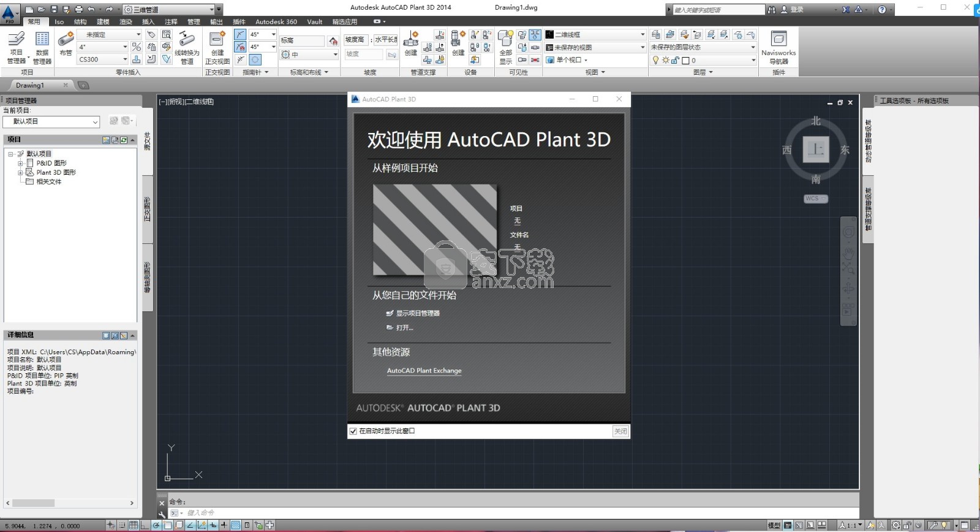The height and width of the screenshot is (532, 980).
Task: Uncheck 在启动时显示此窗口 checkbox
Action: pos(353,431)
